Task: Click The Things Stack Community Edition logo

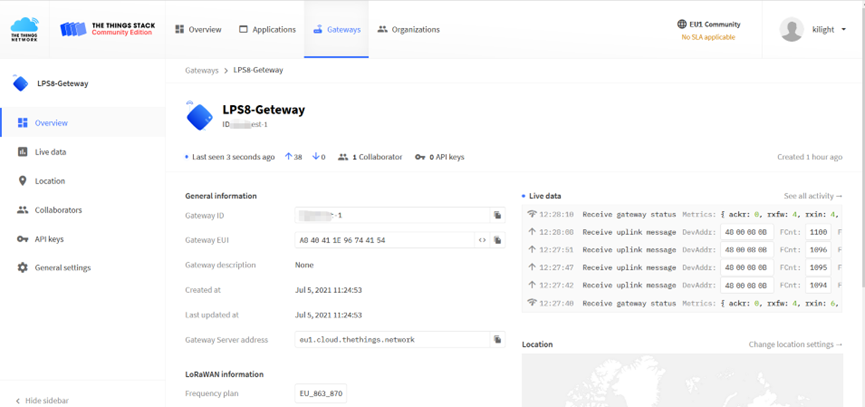Action: coord(108,29)
